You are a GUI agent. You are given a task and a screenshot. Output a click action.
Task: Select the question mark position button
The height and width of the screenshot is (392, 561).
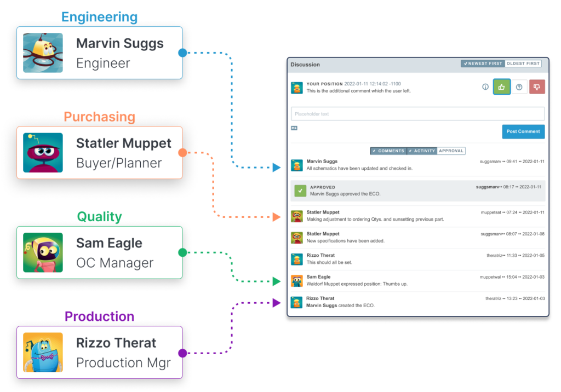pos(519,87)
